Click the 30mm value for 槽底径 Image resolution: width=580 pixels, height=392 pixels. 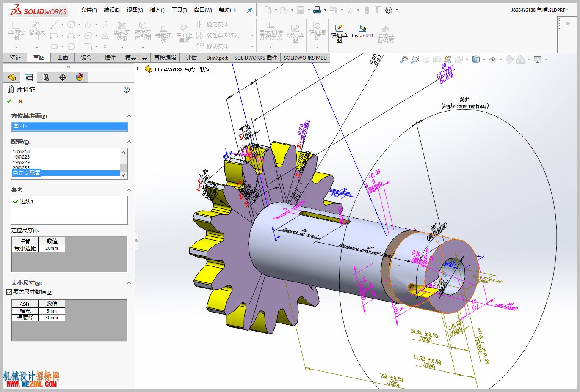click(52, 318)
